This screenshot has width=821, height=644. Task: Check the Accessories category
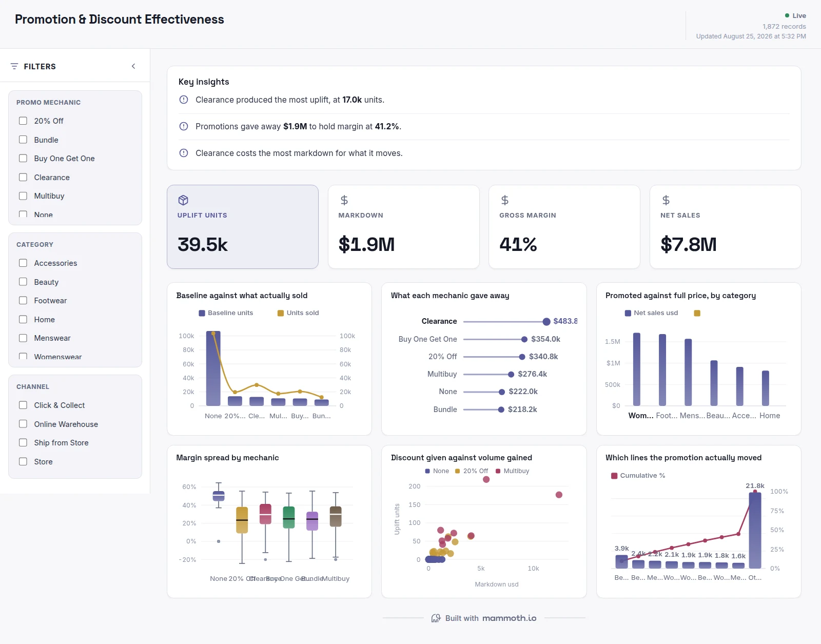coord(23,263)
